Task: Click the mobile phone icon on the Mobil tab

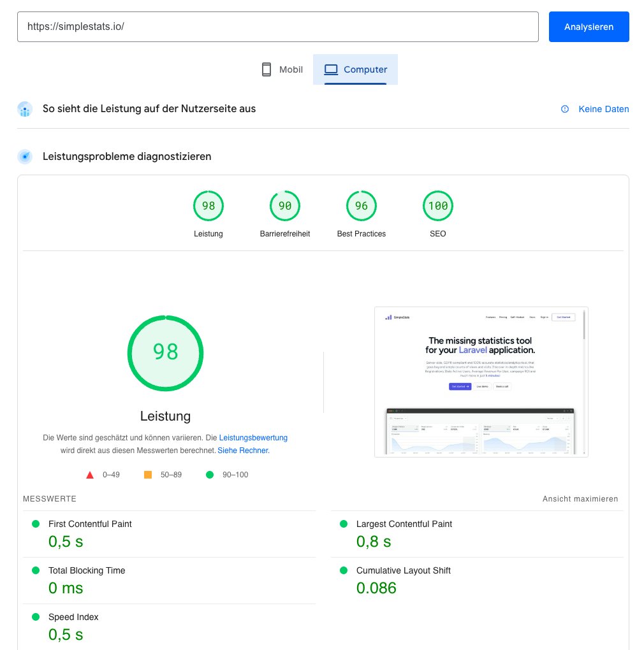Action: coord(266,69)
